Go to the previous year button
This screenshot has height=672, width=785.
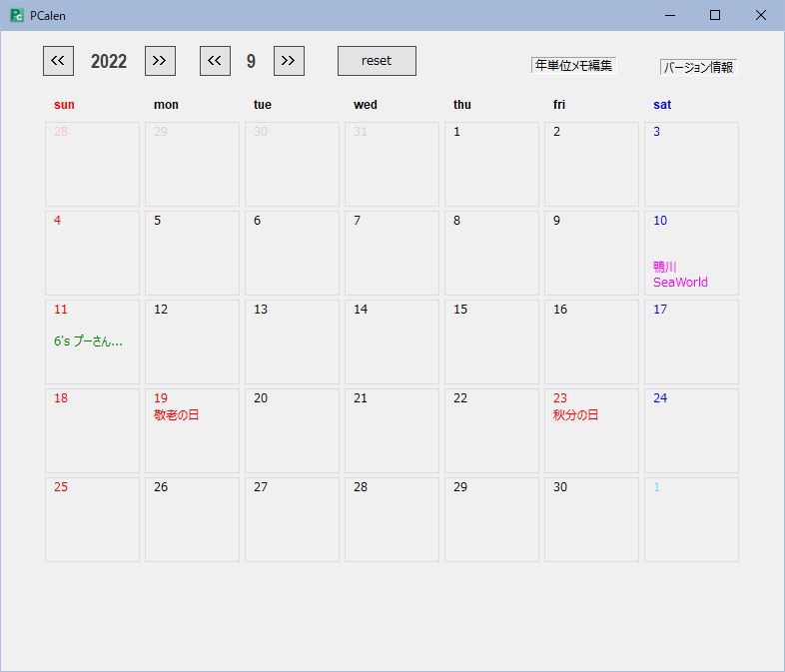click(x=58, y=61)
